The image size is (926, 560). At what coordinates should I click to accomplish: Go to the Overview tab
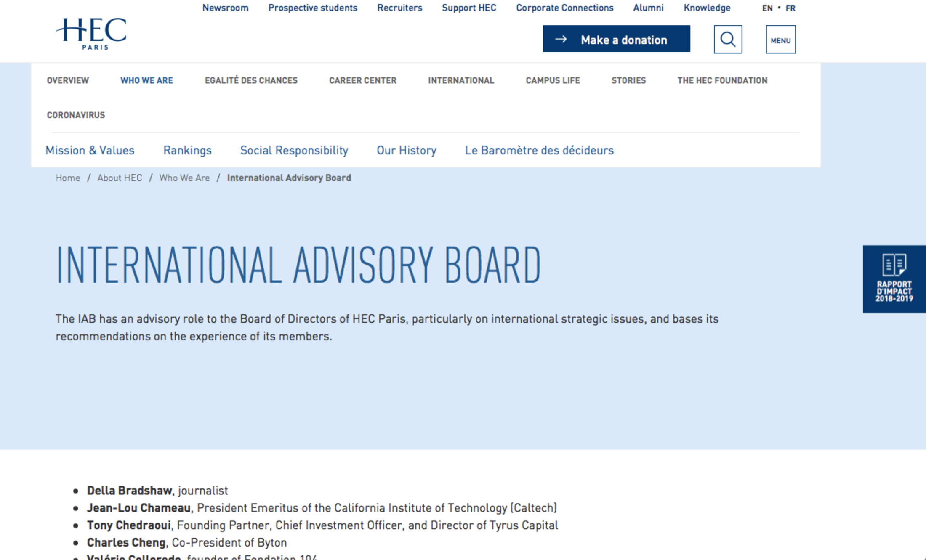point(68,80)
